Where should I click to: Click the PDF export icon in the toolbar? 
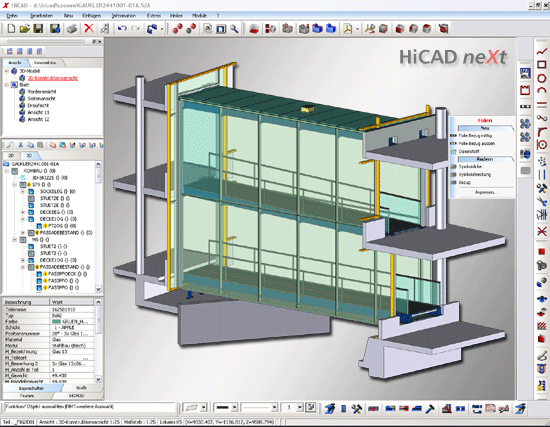click(x=348, y=29)
